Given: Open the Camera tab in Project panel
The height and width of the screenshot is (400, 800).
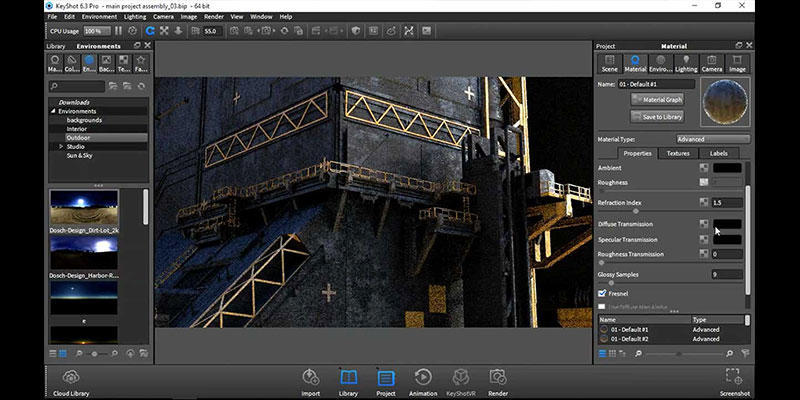Looking at the screenshot, I should pyautogui.click(x=712, y=63).
